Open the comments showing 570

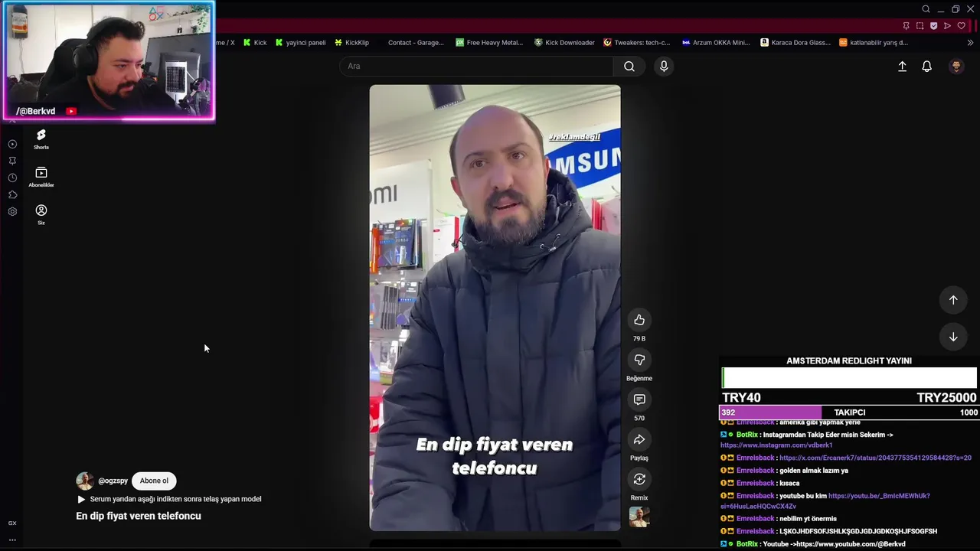pyautogui.click(x=639, y=399)
